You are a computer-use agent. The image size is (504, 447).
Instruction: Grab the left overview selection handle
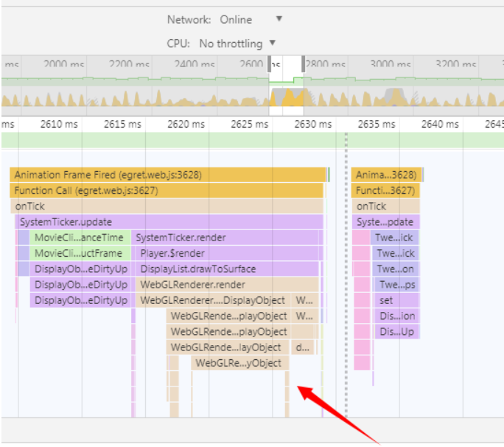click(270, 63)
